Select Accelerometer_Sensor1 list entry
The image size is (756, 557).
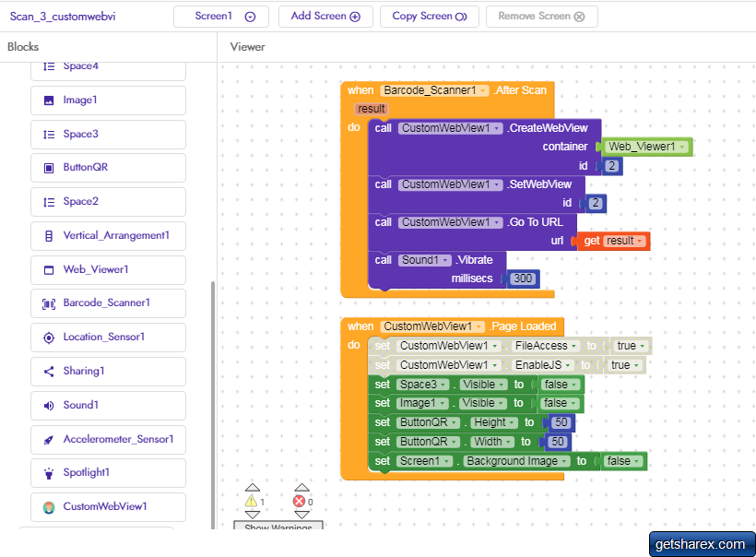coord(108,439)
